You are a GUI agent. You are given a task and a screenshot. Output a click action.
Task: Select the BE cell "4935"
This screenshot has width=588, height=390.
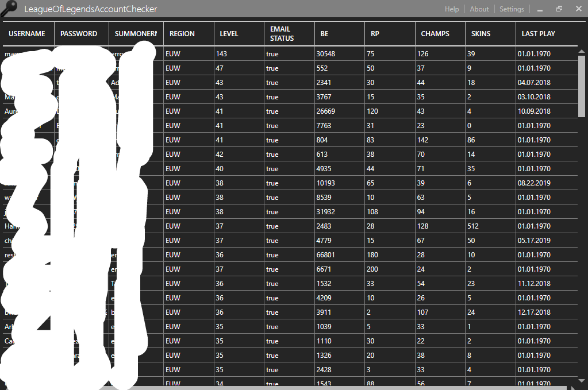pos(340,169)
